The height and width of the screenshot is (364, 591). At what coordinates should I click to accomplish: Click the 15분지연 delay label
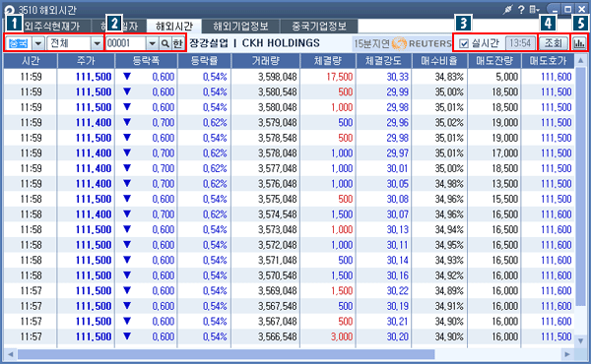click(x=371, y=43)
